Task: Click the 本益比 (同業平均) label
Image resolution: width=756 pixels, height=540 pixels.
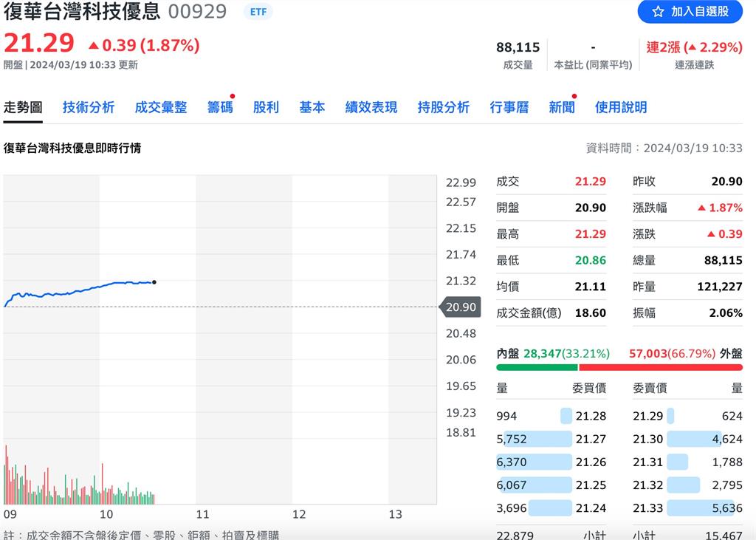Action: click(593, 65)
